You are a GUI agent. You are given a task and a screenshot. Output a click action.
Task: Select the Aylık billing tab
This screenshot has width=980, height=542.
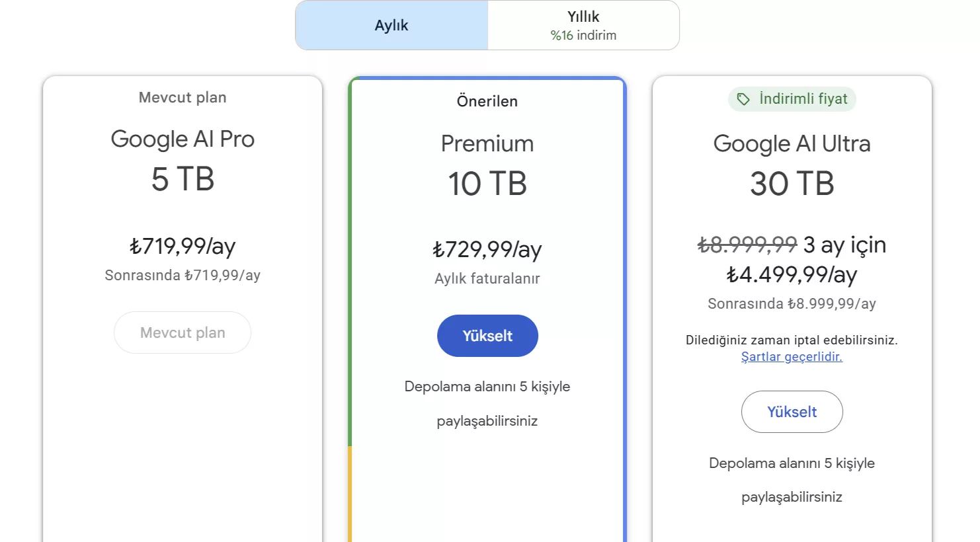point(391,25)
